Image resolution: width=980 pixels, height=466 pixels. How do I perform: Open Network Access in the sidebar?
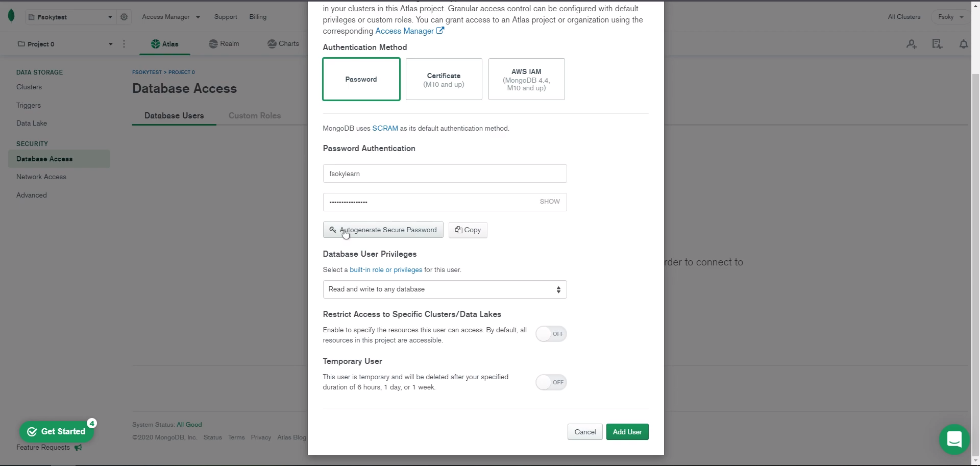[x=41, y=177]
